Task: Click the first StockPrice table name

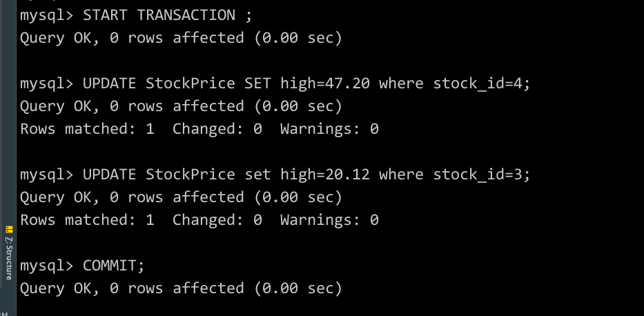Action: pos(190,83)
